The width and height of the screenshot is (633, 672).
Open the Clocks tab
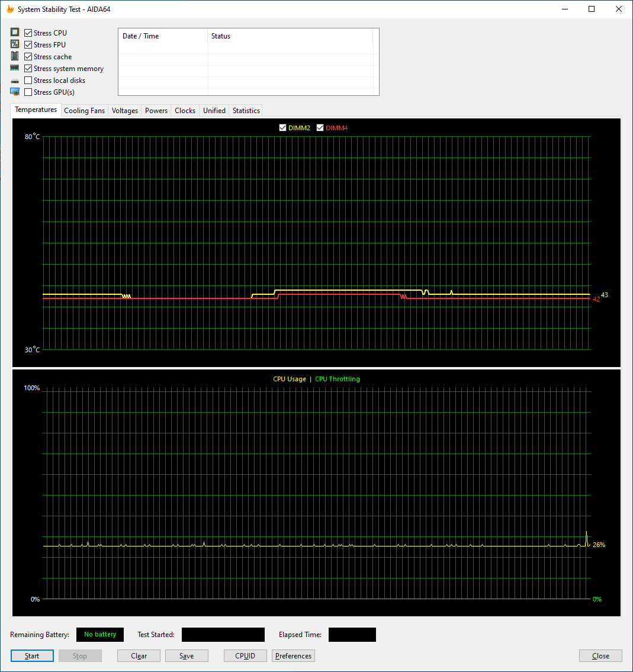[185, 111]
